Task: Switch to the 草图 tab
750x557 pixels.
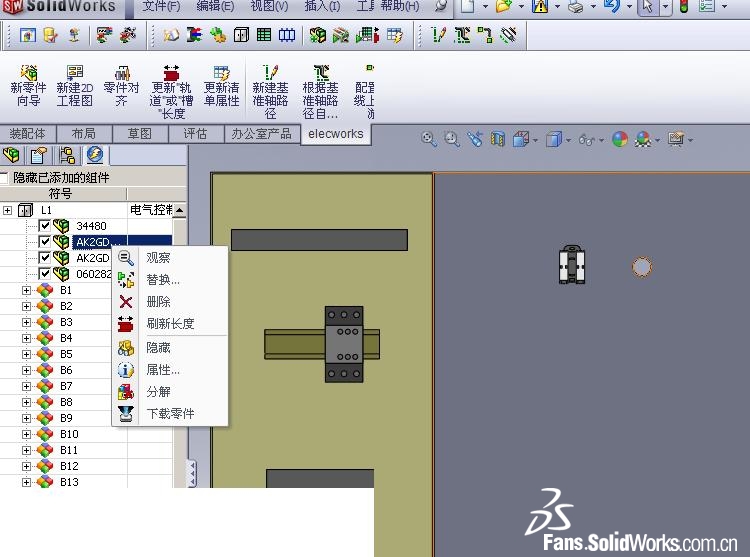Action: pos(140,134)
